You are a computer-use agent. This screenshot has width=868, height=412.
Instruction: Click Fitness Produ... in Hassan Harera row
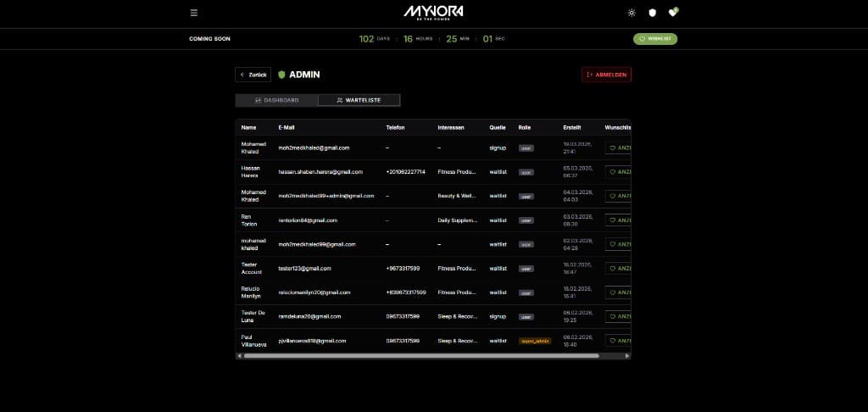pos(457,171)
